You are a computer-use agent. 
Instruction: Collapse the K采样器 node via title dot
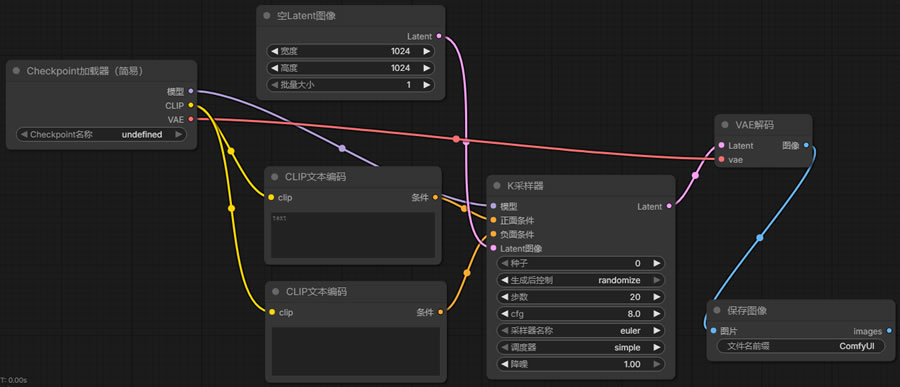(496, 185)
